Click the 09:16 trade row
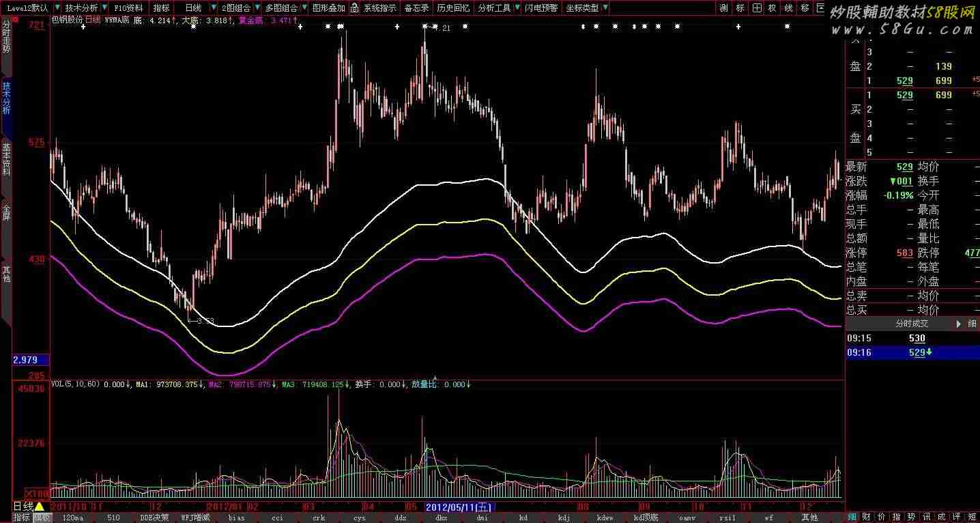980x523 pixels. pos(912,352)
